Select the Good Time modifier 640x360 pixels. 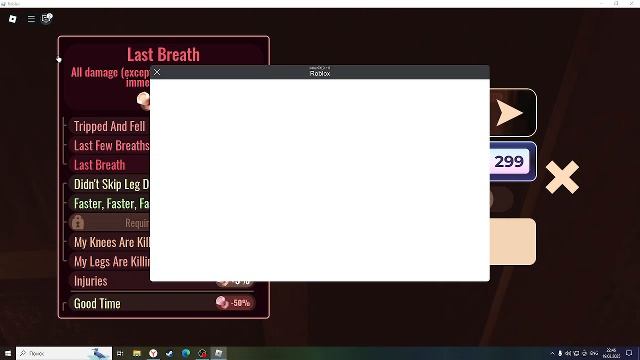pyautogui.click(x=162, y=303)
